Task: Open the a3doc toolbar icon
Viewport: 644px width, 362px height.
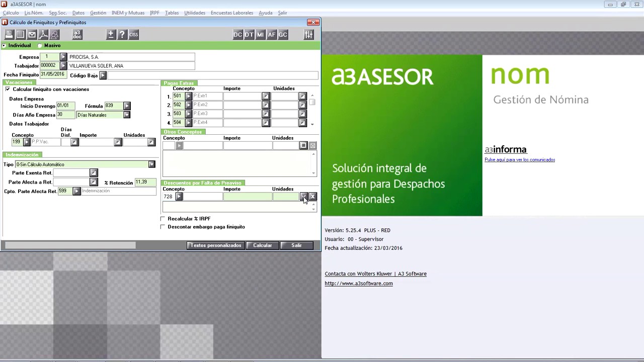Action: pos(77,35)
